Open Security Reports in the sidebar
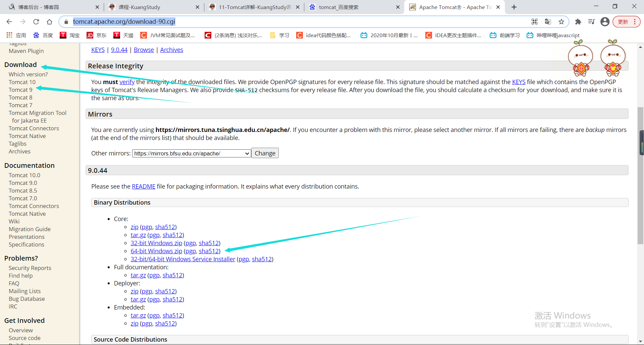The width and height of the screenshot is (644, 345). pyautogui.click(x=30, y=268)
